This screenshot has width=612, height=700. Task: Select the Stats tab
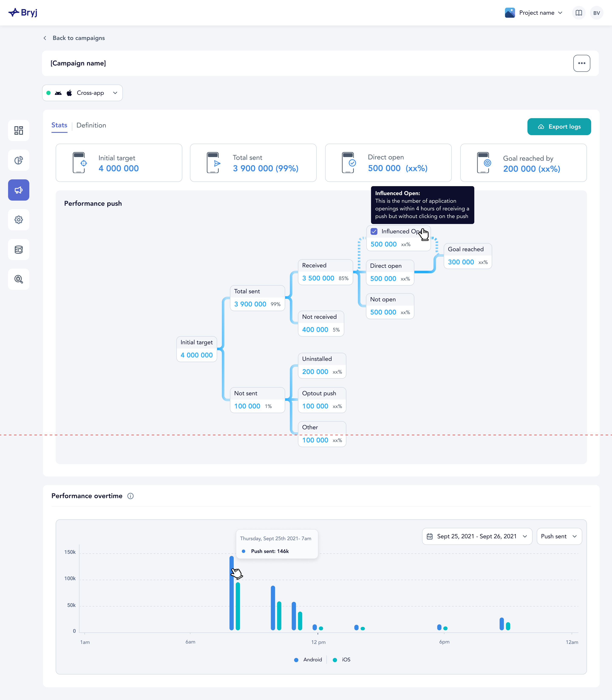tap(59, 125)
